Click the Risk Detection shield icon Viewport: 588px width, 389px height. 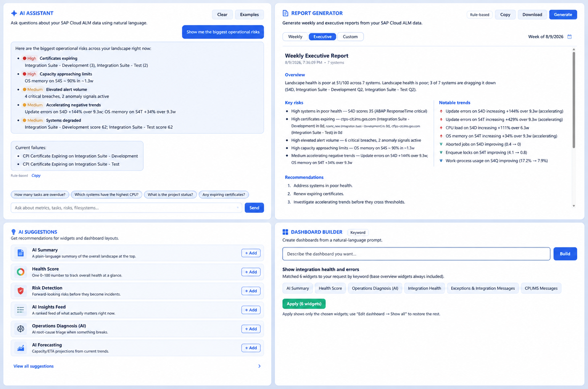pyautogui.click(x=21, y=291)
